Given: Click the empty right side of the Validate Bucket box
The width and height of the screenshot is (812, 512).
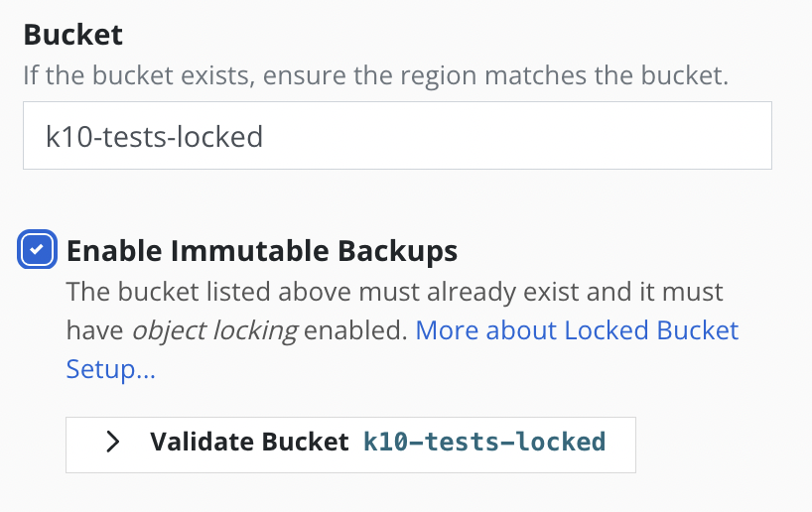Looking at the screenshot, I should pyautogui.click(x=620, y=442).
